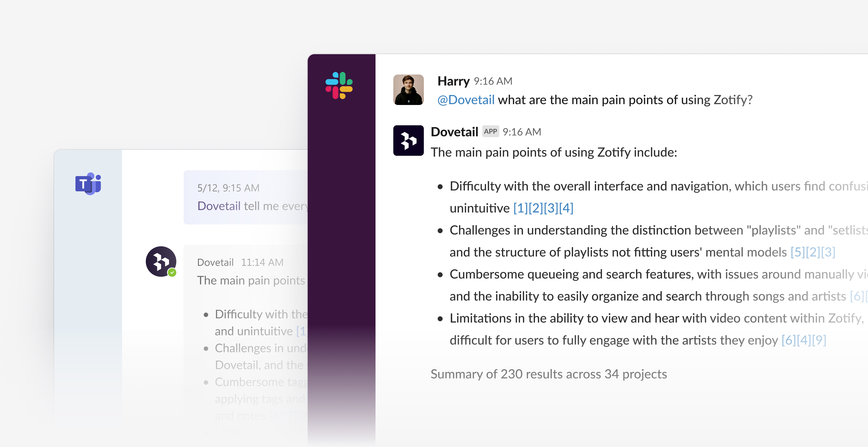
Task: Open citation [6] after 'artists they enjoy'
Action: click(788, 340)
